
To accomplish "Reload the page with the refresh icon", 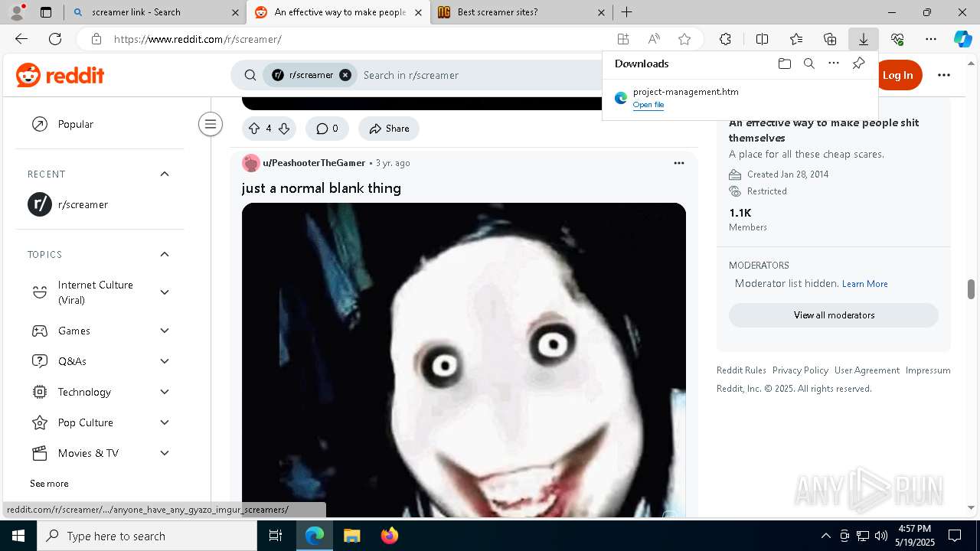I will click(55, 39).
